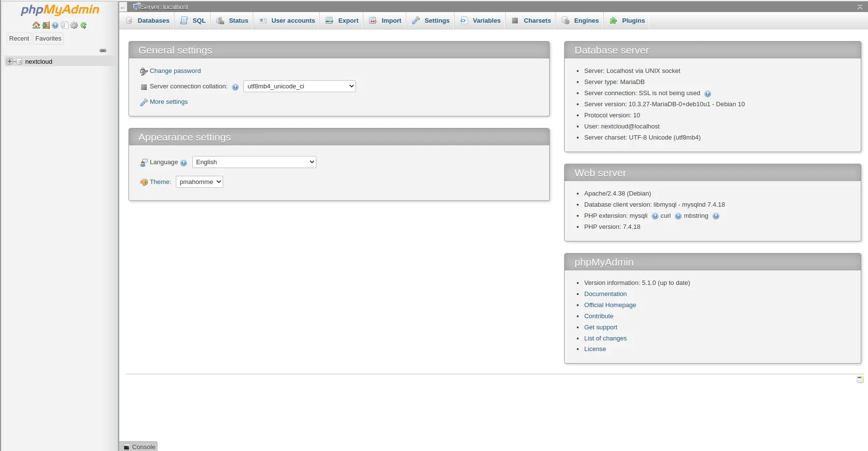Click the More settings wrench icon
868x451 pixels.
[143, 102]
